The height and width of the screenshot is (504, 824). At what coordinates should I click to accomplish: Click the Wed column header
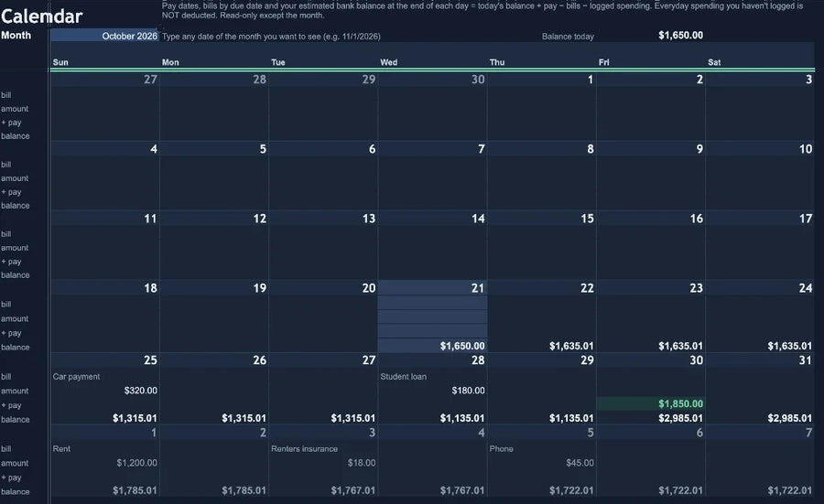point(389,62)
